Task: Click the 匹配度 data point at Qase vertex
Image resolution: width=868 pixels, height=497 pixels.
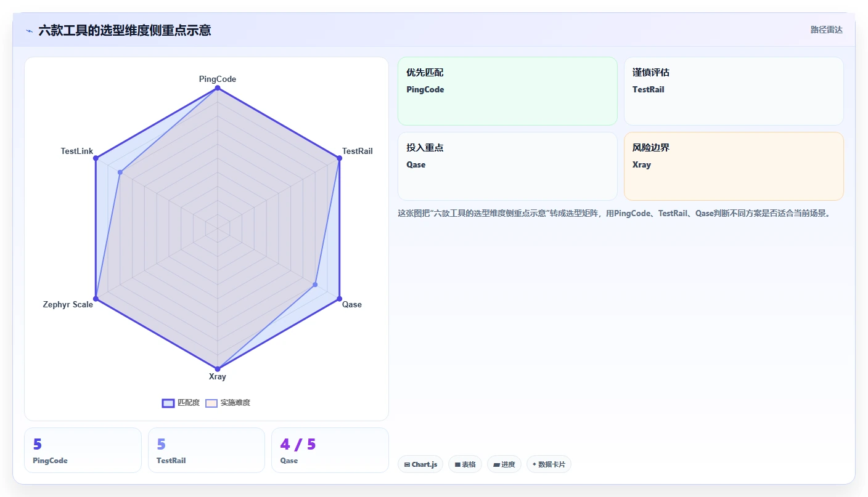Action: [340, 299]
